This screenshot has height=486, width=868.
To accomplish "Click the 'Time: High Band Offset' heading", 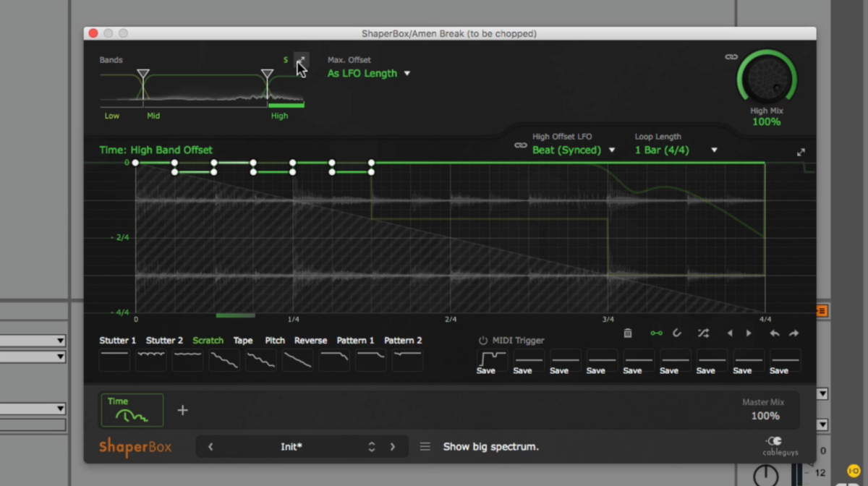I will tap(156, 150).
